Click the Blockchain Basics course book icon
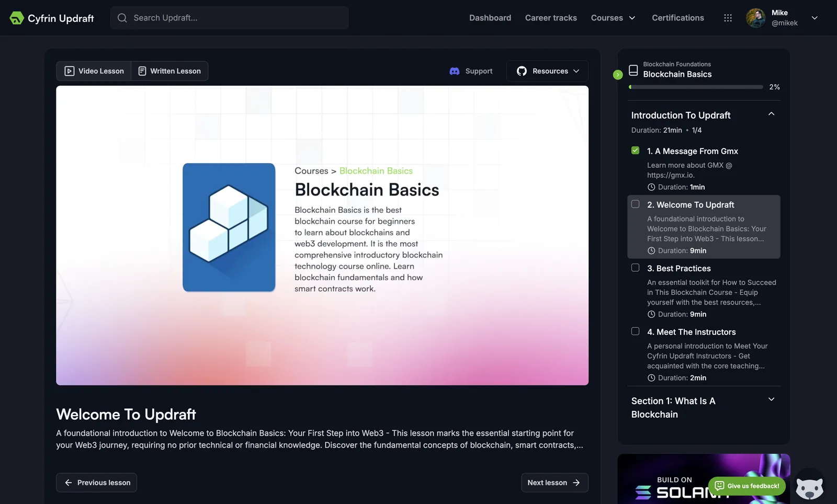This screenshot has height=504, width=837. (633, 70)
